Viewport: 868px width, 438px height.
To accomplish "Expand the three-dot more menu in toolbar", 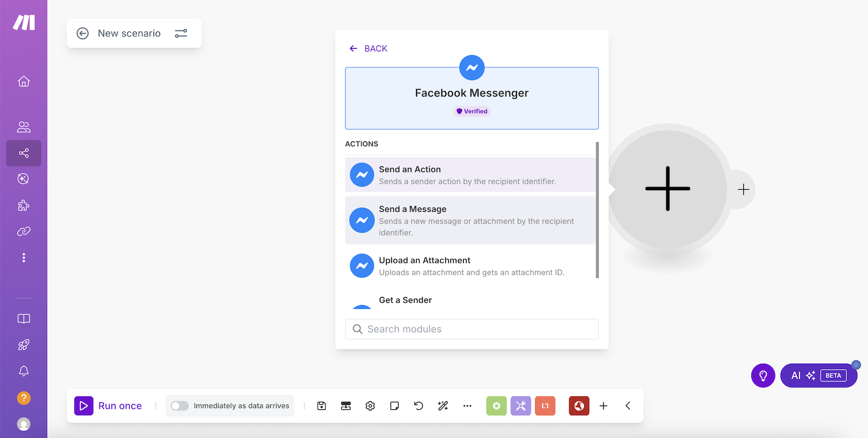I will 467,406.
